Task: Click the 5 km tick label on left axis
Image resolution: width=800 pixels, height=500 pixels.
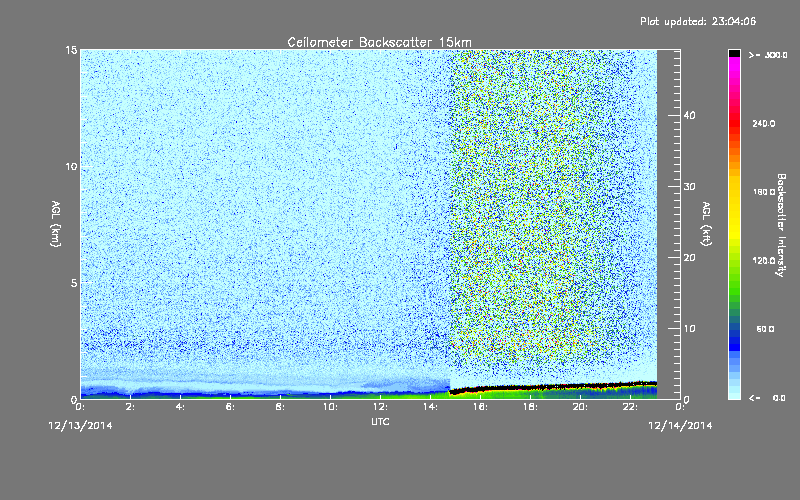Action: click(x=74, y=283)
